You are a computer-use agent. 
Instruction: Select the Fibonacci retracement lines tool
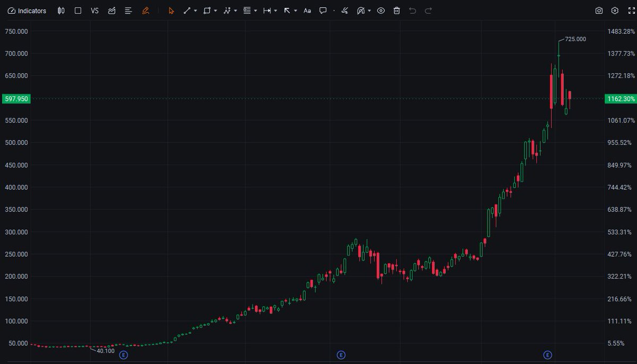[x=247, y=11]
